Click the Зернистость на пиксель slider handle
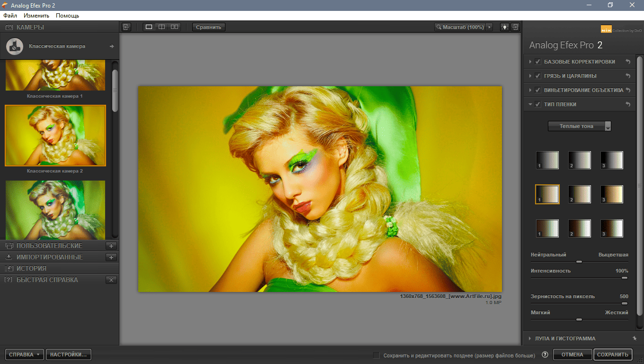644x364 pixels. (x=625, y=303)
